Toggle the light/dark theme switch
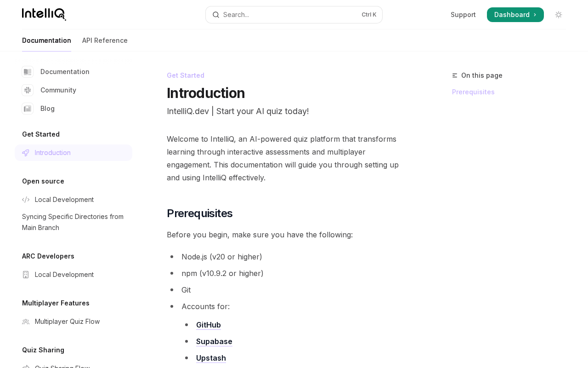 559,15
